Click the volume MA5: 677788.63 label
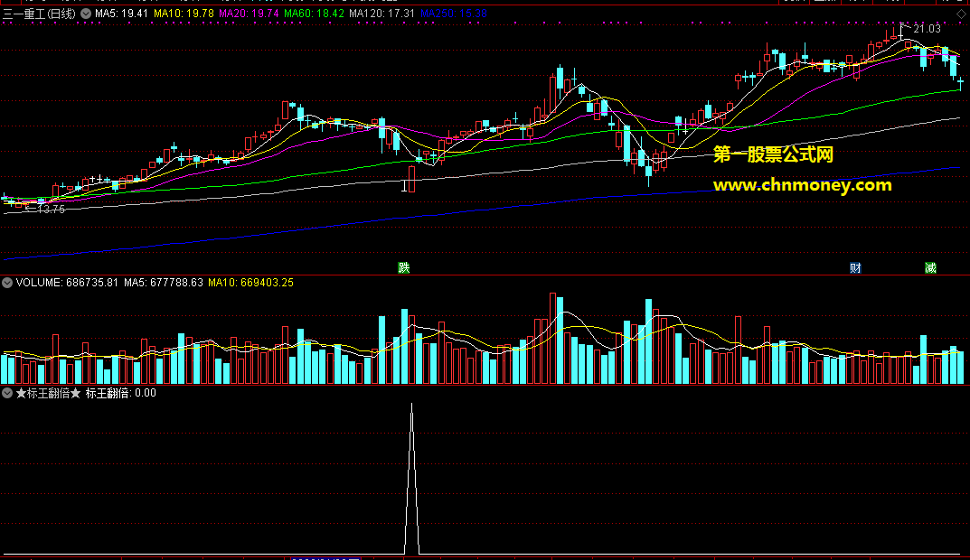Viewport: 970px width, 560px height. [x=164, y=283]
